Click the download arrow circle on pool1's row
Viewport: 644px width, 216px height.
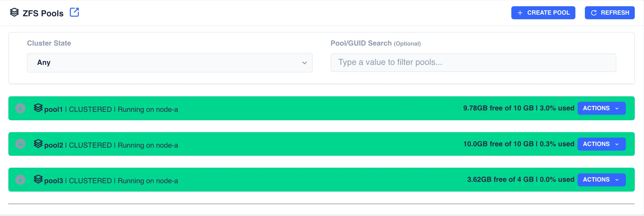tap(20, 108)
